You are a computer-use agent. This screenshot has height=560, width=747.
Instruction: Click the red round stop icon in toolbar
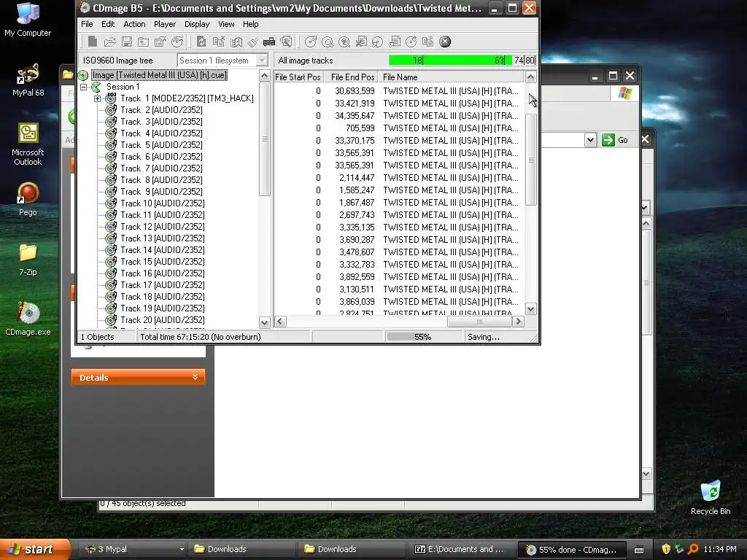pos(445,42)
